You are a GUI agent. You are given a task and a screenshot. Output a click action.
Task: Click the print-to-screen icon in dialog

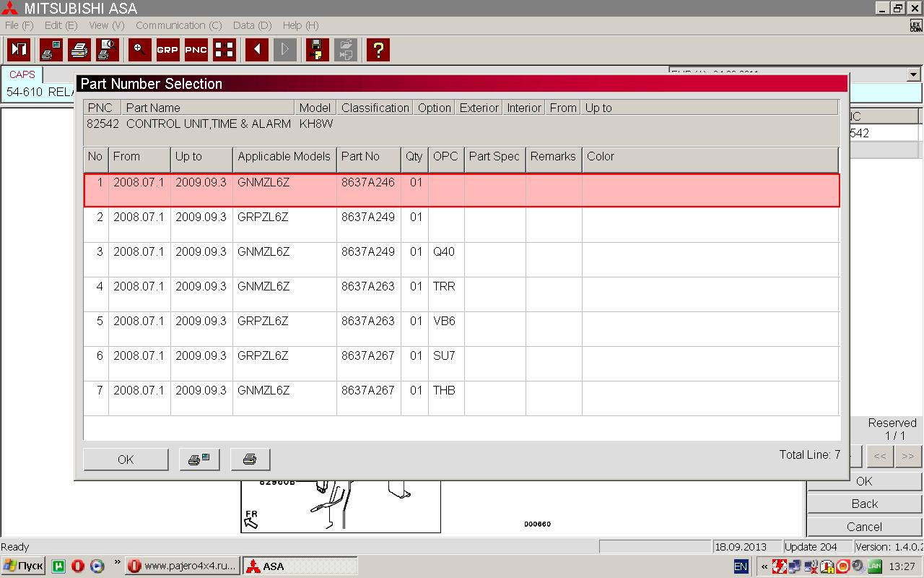pos(199,460)
